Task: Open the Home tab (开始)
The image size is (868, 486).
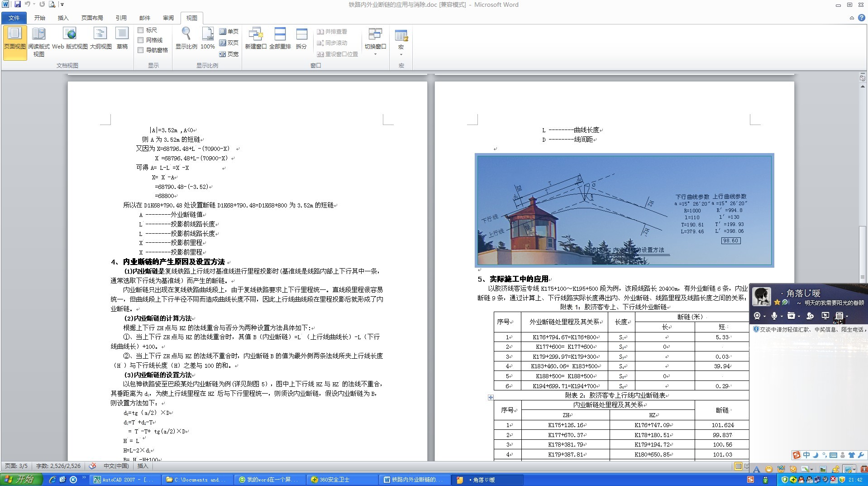Action: pos(40,18)
